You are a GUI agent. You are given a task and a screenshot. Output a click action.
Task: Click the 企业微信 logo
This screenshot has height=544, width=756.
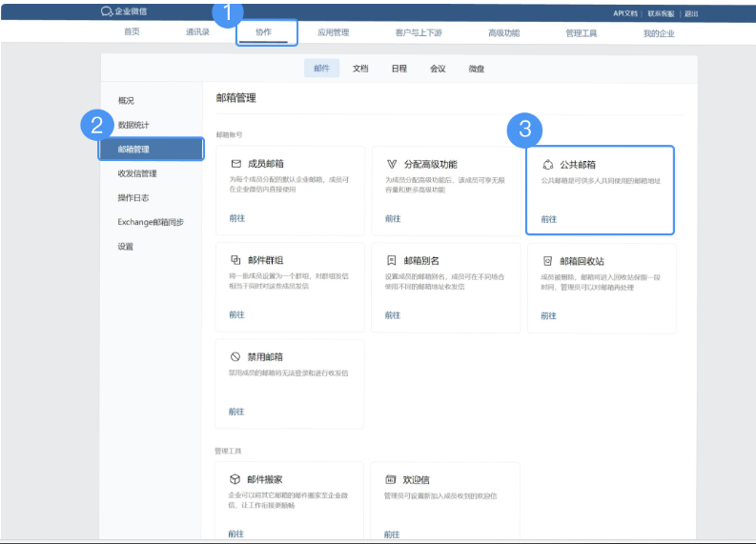pyautogui.click(x=124, y=12)
